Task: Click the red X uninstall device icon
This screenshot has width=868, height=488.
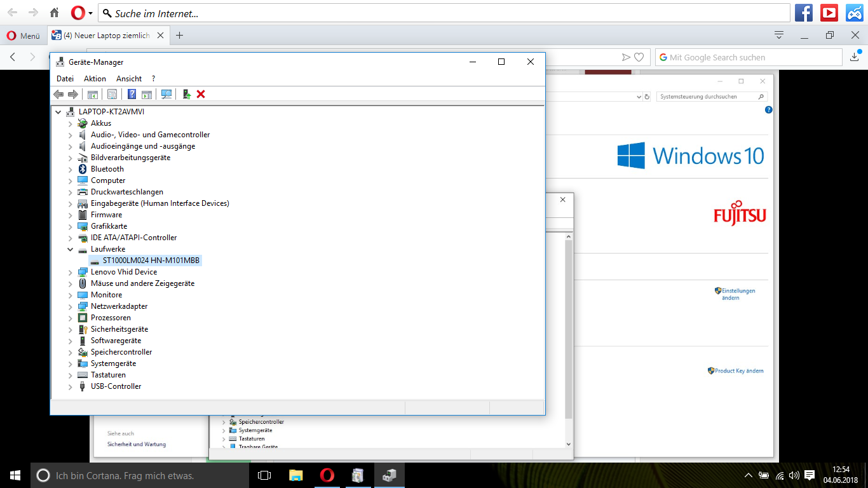Action: 201,94
